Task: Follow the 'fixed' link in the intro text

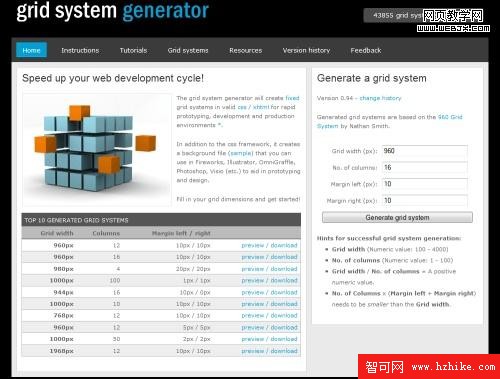Action: [292, 98]
